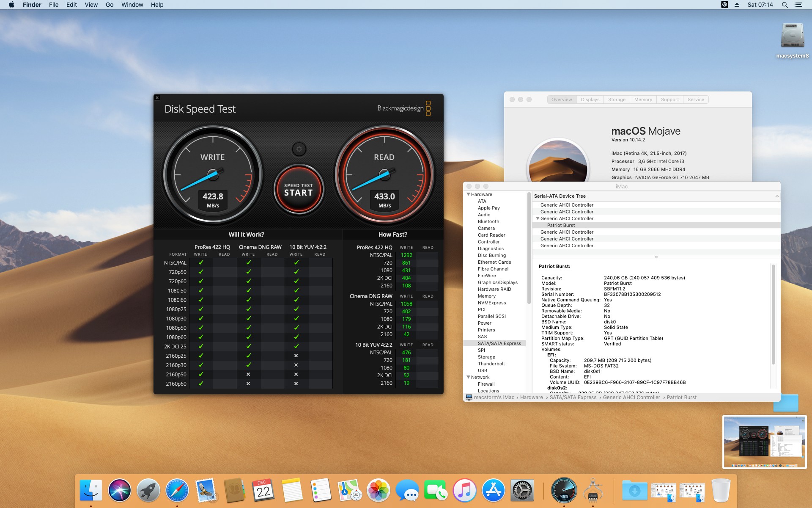Screen dimensions: 812x508
Task: Open System Preferences from the Dock
Action: 522,491
